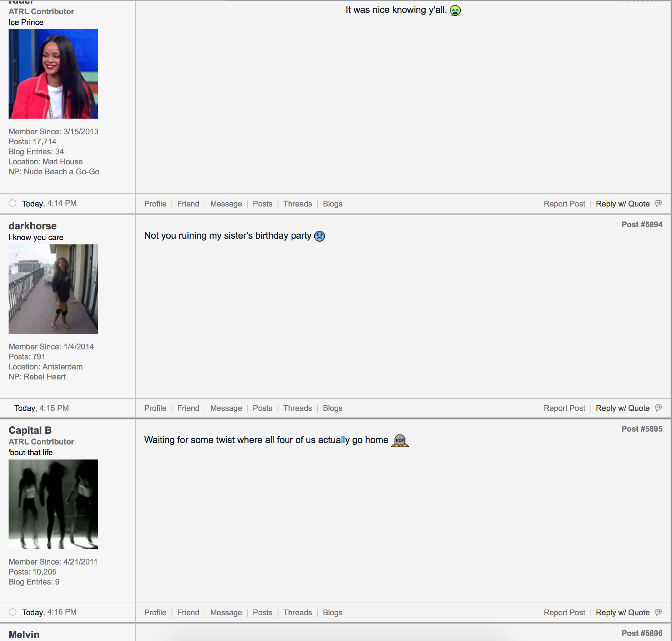The height and width of the screenshot is (641, 672).
Task: View Profile link under darkhorse's post
Action: point(155,408)
